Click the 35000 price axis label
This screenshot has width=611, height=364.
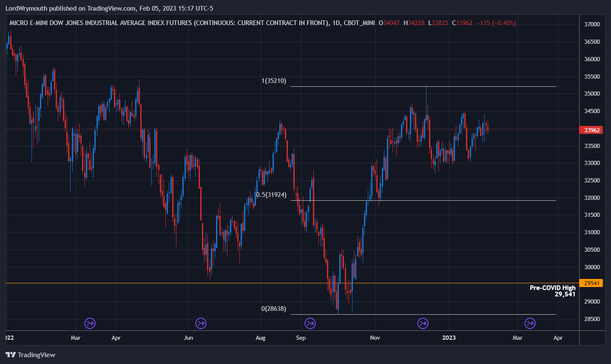pyautogui.click(x=592, y=94)
